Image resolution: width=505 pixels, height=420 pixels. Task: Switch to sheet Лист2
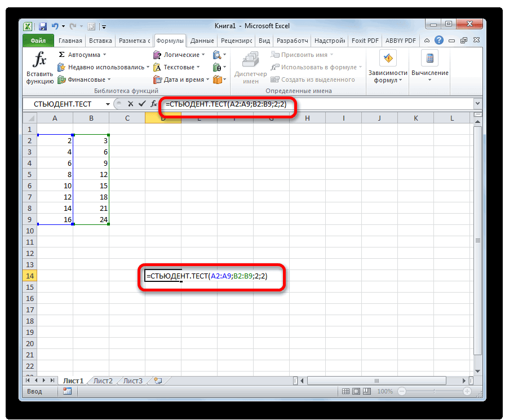(x=103, y=381)
